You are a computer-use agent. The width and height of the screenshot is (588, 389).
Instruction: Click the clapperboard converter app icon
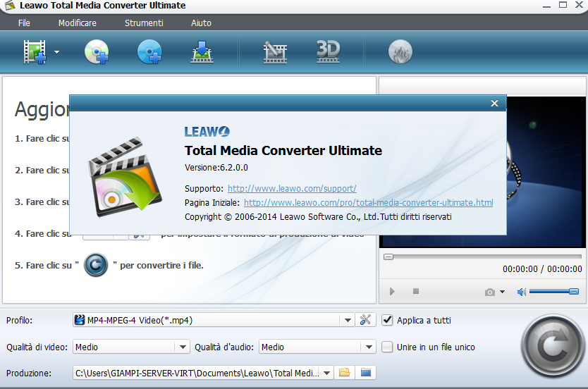(x=124, y=176)
